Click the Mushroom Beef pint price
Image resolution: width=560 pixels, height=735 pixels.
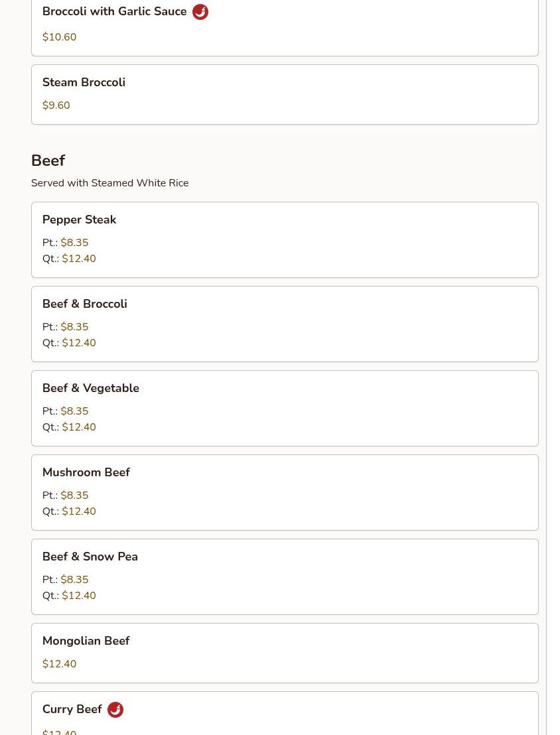click(74, 496)
